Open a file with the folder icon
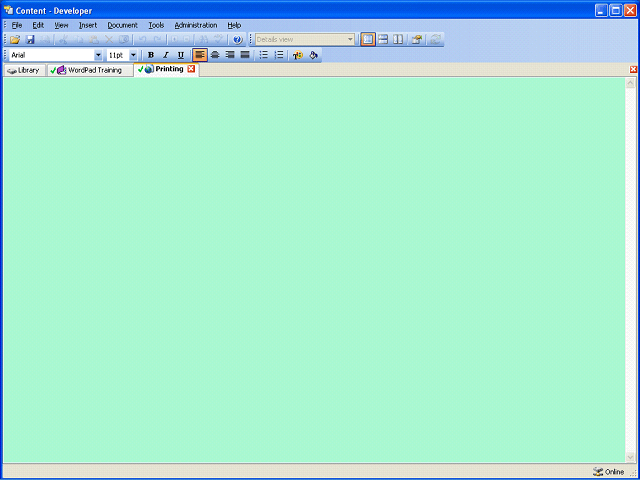This screenshot has height=480, width=640. [15, 40]
